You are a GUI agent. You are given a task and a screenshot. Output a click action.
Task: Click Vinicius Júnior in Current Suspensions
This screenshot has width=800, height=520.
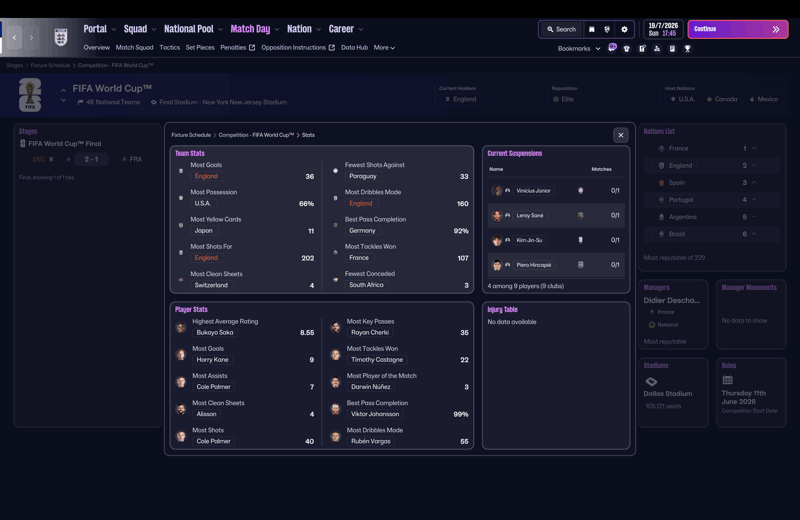(533, 190)
